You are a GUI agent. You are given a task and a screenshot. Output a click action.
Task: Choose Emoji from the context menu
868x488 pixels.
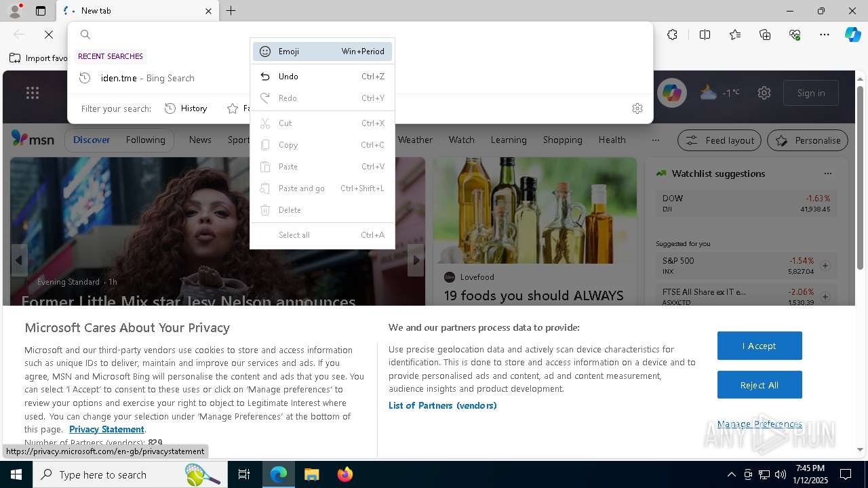[322, 52]
